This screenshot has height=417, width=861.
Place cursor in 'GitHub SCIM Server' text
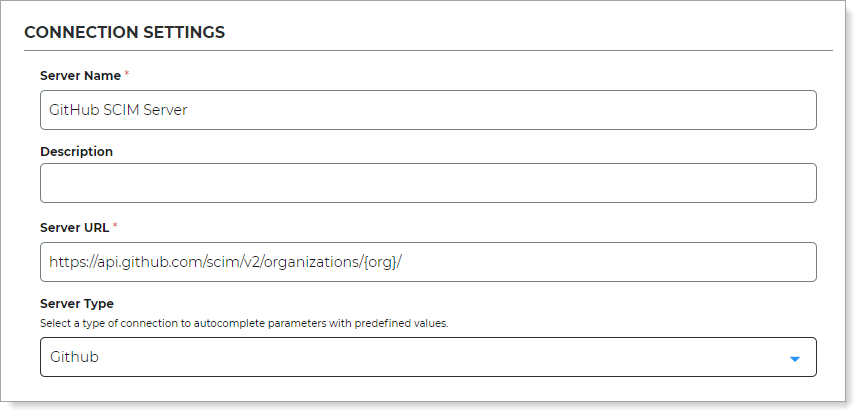pyautogui.click(x=118, y=110)
